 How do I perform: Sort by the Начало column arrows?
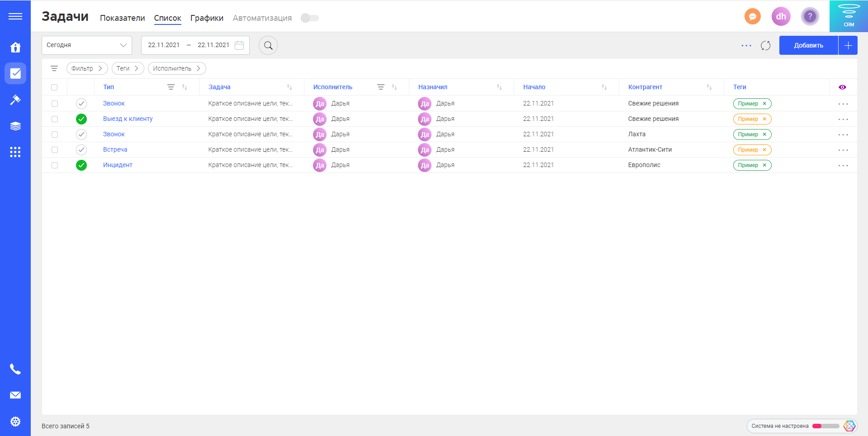click(x=604, y=87)
